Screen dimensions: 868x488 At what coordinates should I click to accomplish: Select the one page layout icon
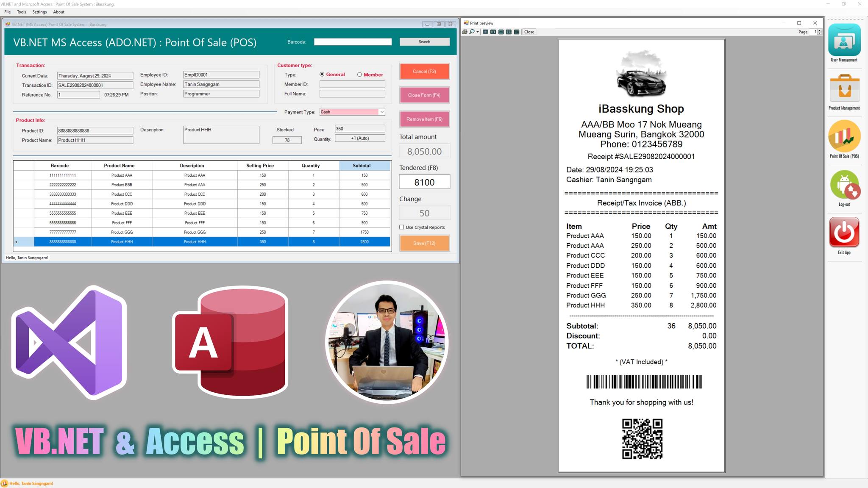[x=485, y=32]
